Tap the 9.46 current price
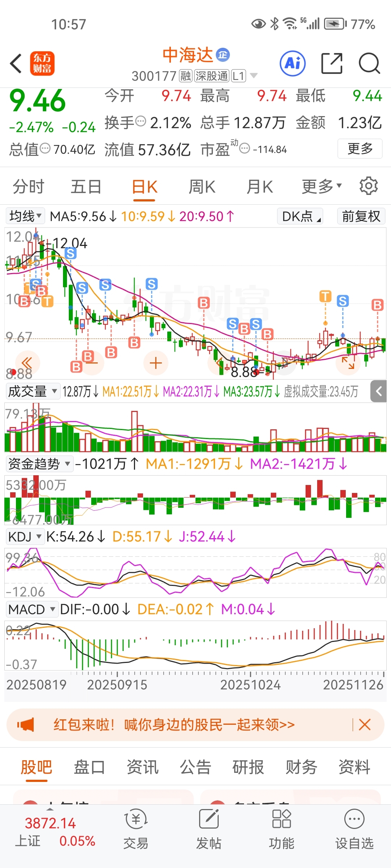 pyautogui.click(x=37, y=101)
